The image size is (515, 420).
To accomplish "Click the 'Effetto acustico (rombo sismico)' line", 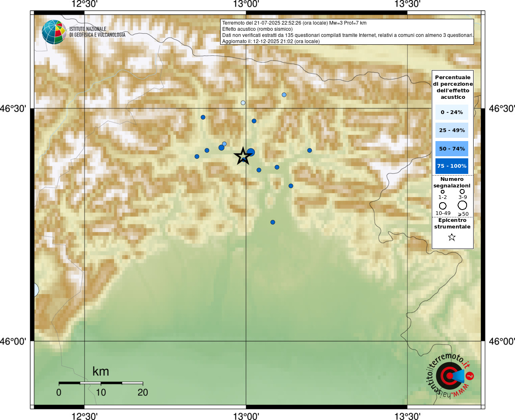I will tap(257, 29).
